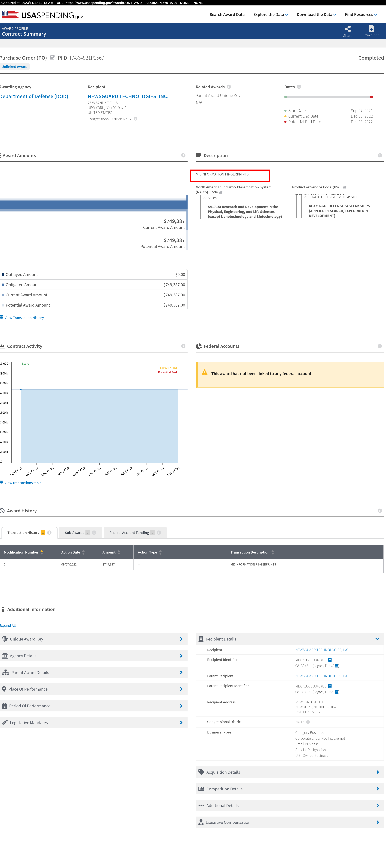Expand the Parent Award Details section

94,673
